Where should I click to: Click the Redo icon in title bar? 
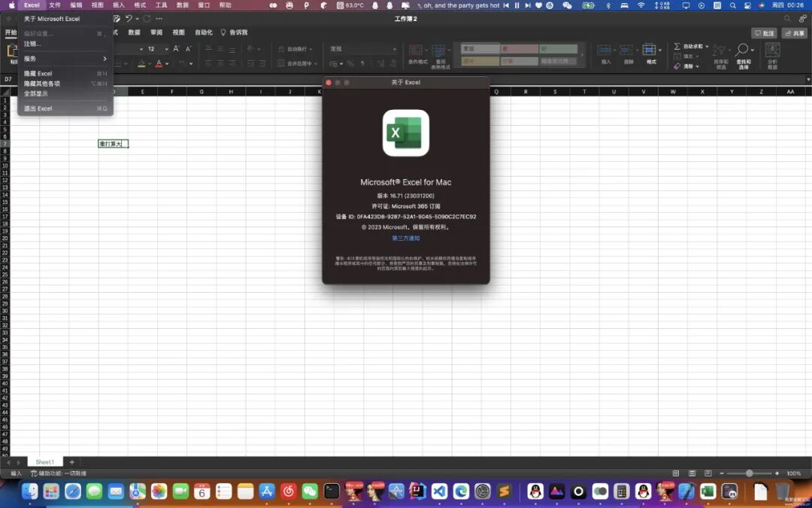click(147, 19)
